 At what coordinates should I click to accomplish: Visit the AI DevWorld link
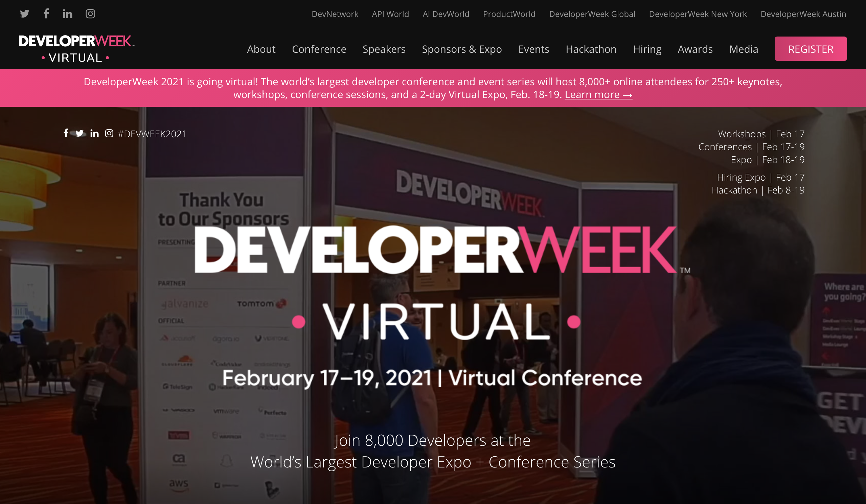[x=446, y=14]
